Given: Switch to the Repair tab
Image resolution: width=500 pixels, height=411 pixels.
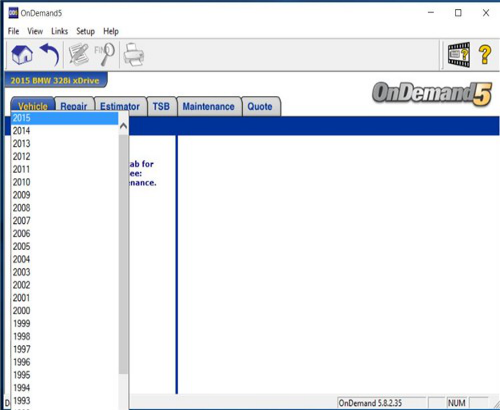Looking at the screenshot, I should pyautogui.click(x=74, y=106).
